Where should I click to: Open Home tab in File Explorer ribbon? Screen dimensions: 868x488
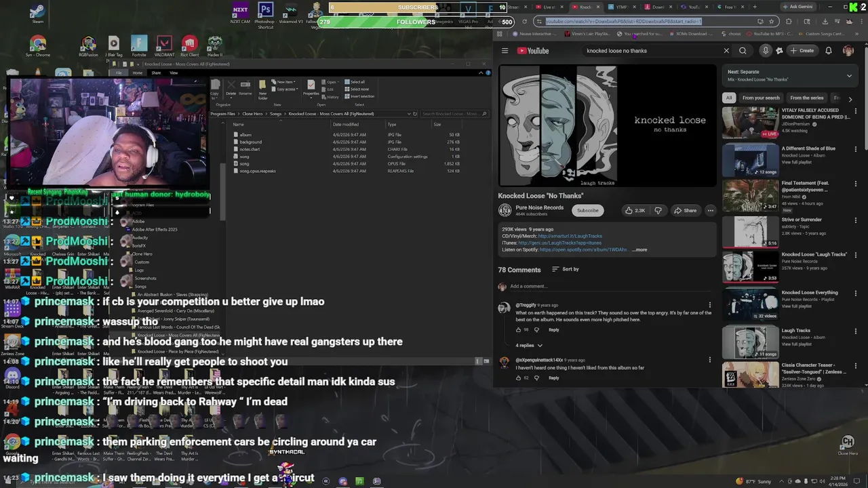(x=138, y=73)
